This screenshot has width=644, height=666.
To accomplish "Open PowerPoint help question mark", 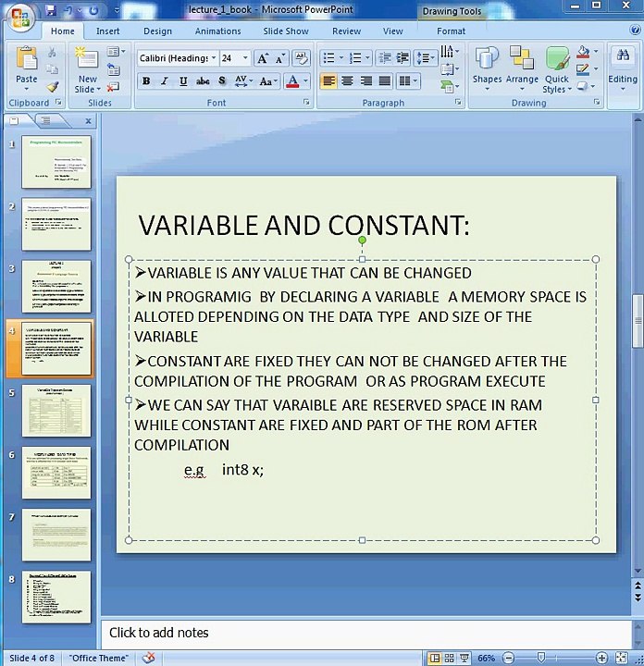I will click(635, 31).
